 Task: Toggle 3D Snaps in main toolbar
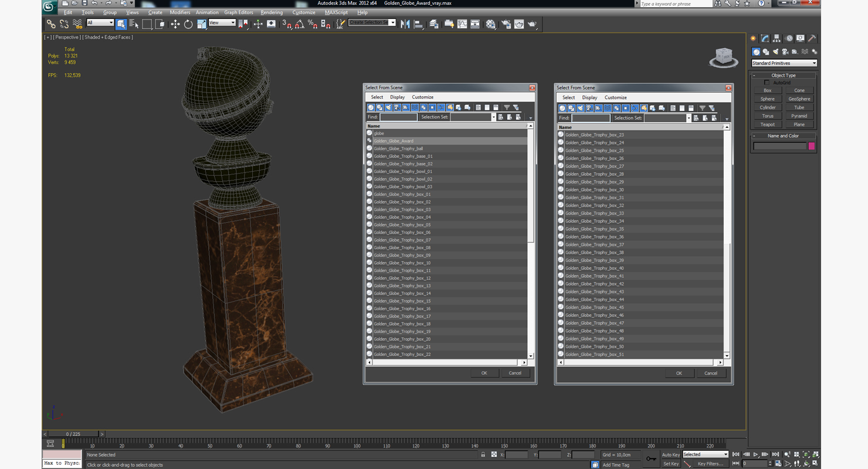pyautogui.click(x=286, y=24)
